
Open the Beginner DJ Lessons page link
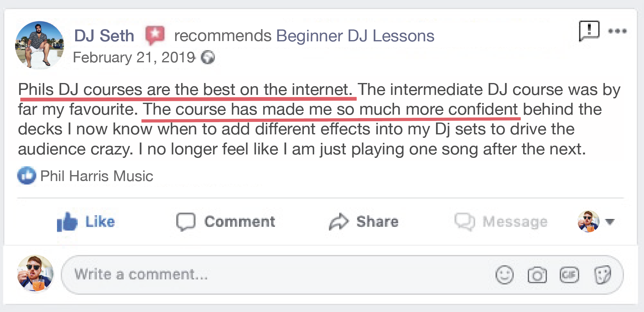click(x=355, y=36)
